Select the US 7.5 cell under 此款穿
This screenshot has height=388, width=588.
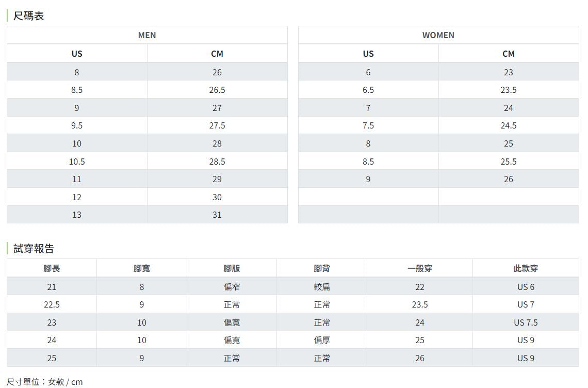point(526,322)
